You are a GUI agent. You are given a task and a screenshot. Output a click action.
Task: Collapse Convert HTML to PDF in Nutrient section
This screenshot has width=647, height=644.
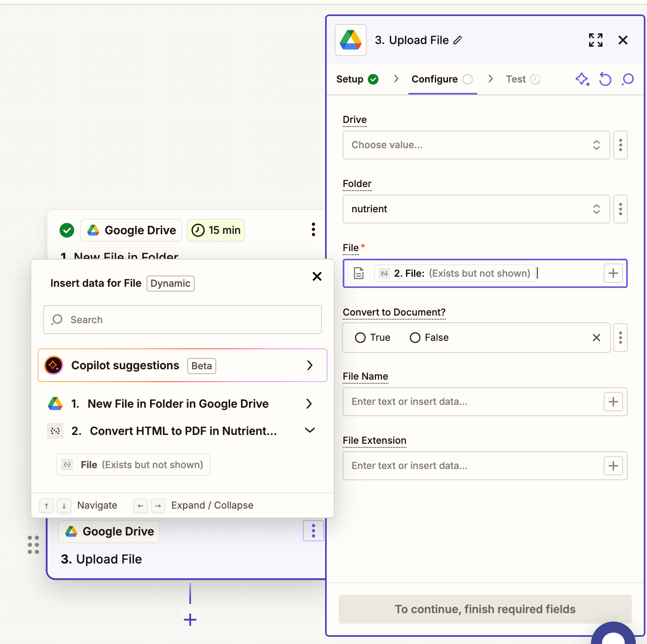pyautogui.click(x=309, y=431)
